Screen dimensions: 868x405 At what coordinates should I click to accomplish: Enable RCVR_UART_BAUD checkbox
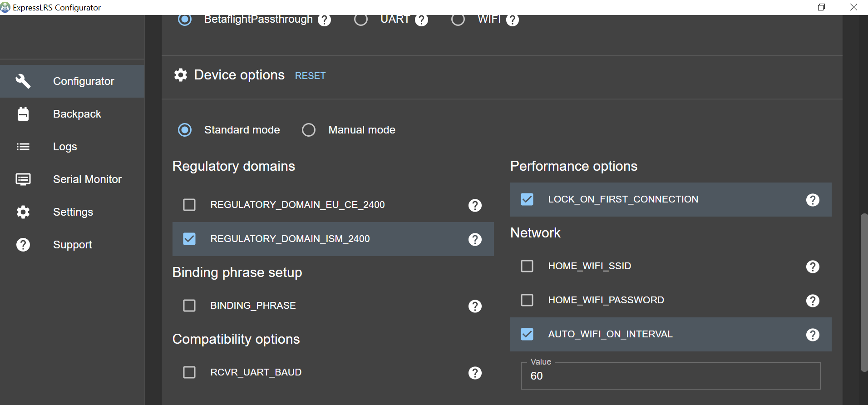pyautogui.click(x=189, y=372)
